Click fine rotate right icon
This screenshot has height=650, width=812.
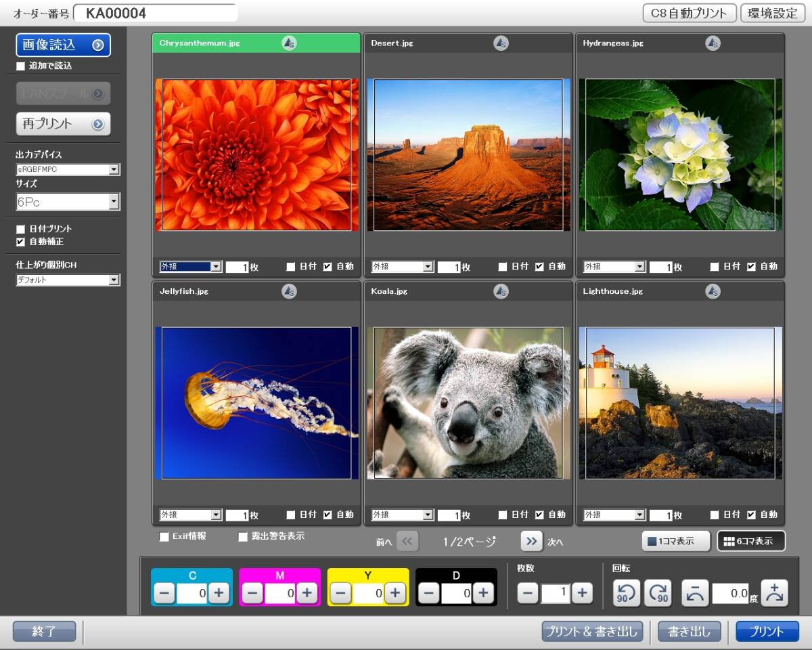coord(775,593)
